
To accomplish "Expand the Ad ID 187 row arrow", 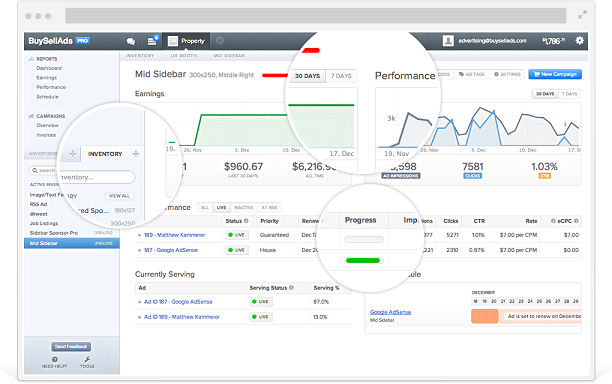I will click(139, 302).
